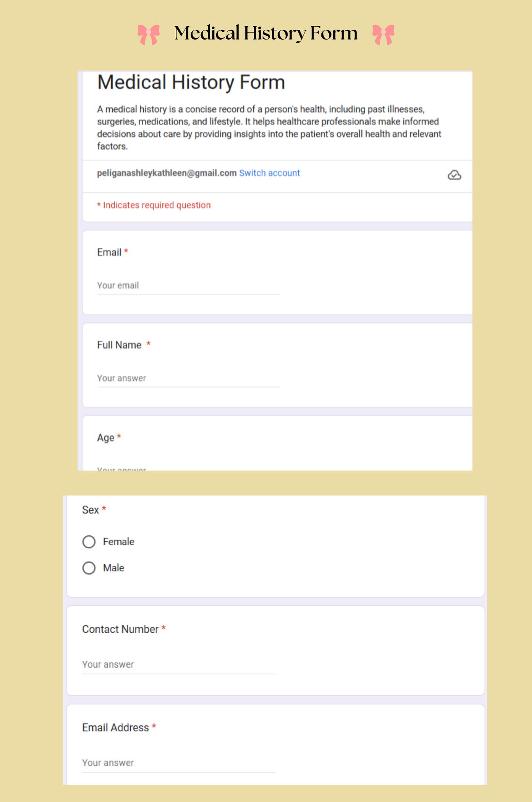Click the Sex question label

(90, 510)
